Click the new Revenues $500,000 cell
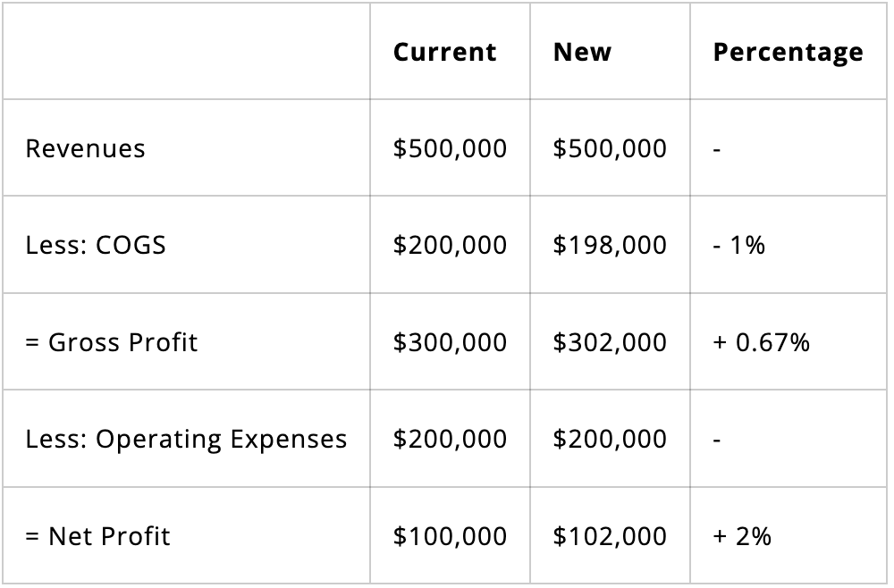894x588 pixels. (609, 148)
